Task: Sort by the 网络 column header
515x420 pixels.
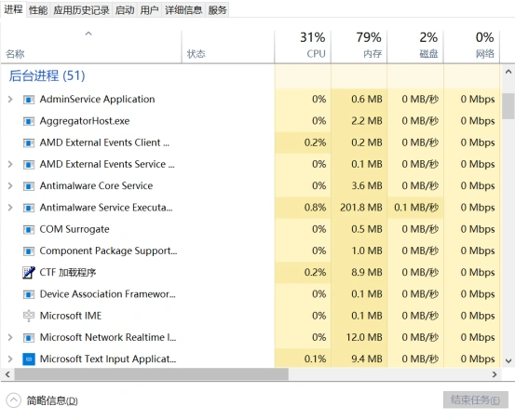Action: click(471, 47)
